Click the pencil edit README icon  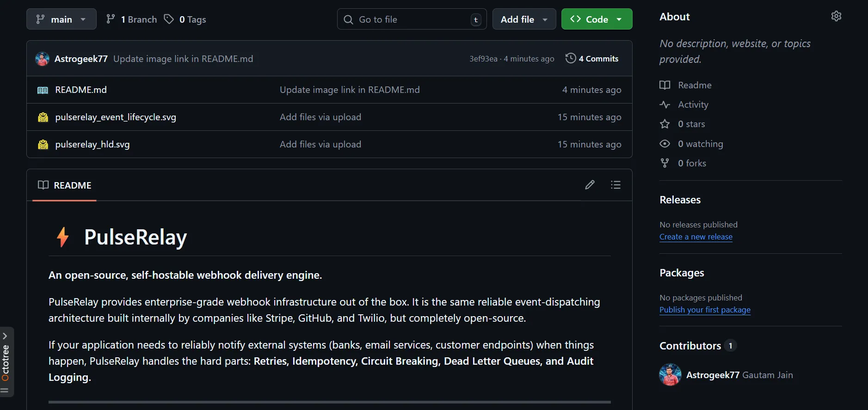[x=590, y=185]
